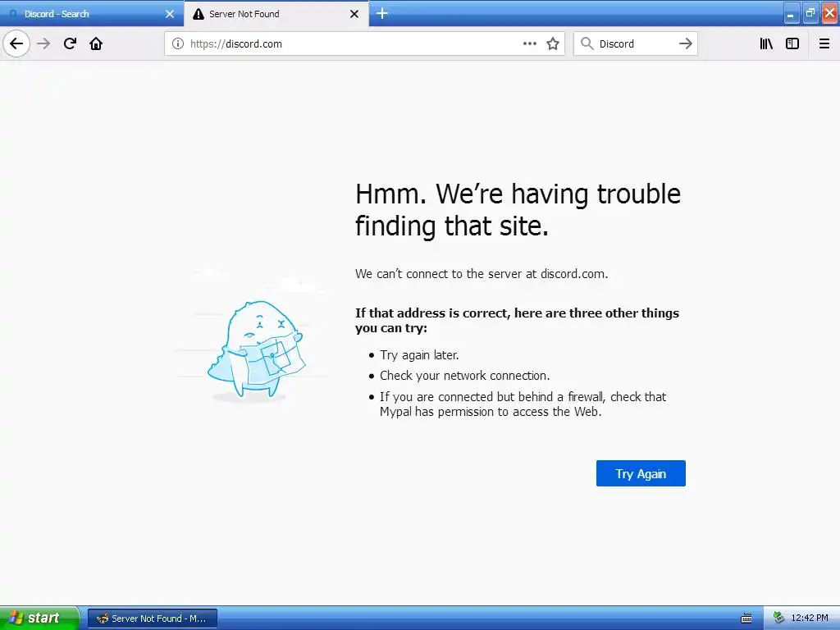Open the hamburger application menu
Viewport: 840px width, 630px height.
pos(824,43)
